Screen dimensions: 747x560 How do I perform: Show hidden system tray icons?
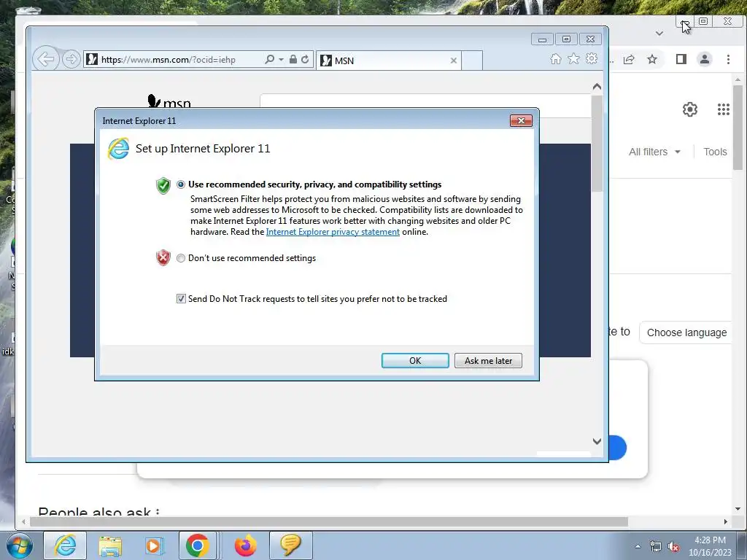(x=638, y=546)
